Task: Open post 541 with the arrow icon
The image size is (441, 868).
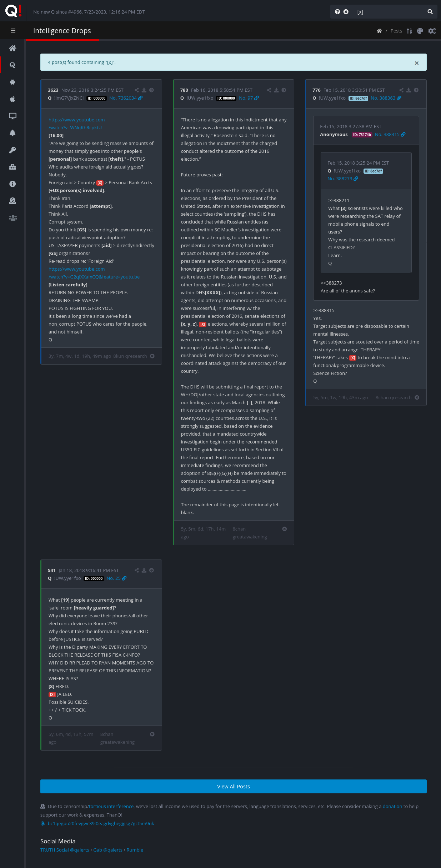Action: (x=152, y=571)
